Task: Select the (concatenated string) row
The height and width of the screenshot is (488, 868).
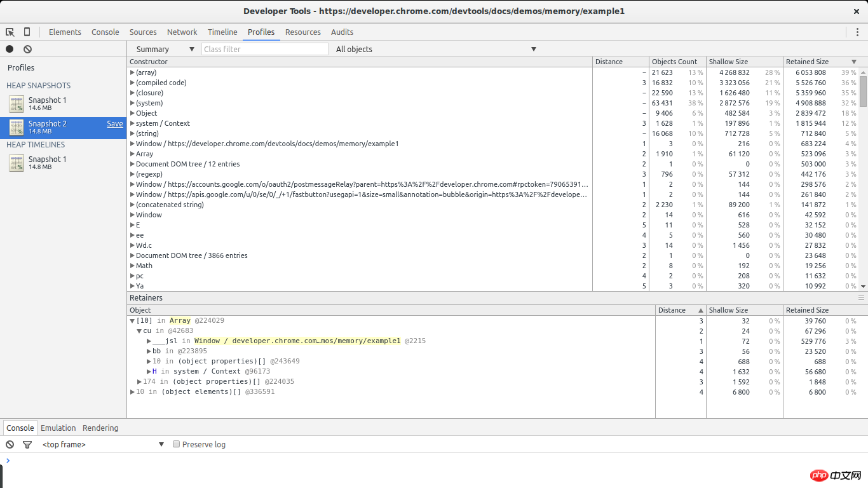Action: (493, 205)
